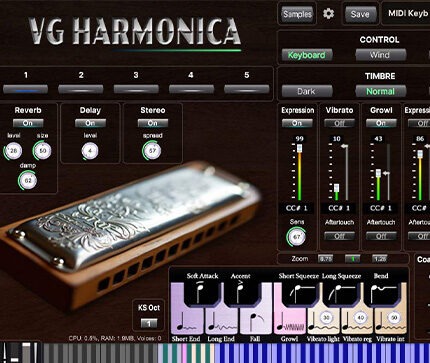Click the Delay level knob
430x363 pixels.
click(x=90, y=151)
